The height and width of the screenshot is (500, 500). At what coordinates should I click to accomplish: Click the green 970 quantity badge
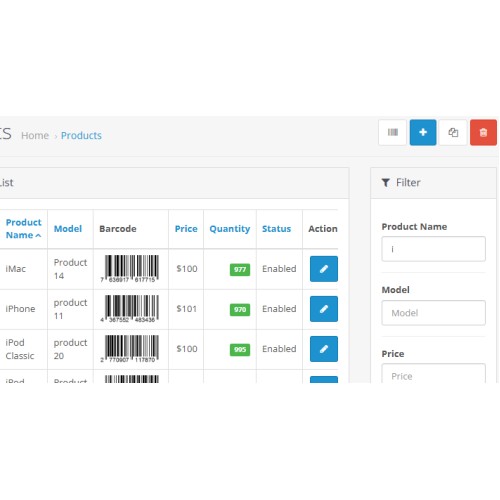pos(240,309)
